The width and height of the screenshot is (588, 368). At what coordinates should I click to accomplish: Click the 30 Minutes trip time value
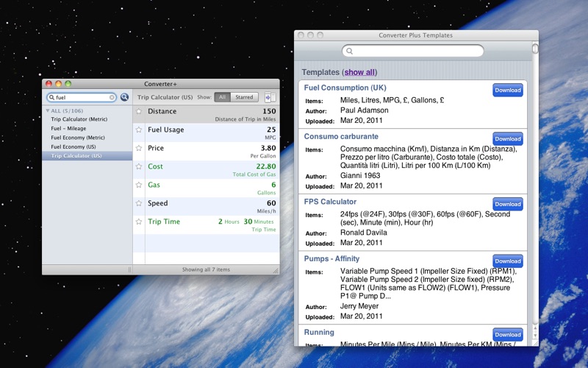pos(259,222)
